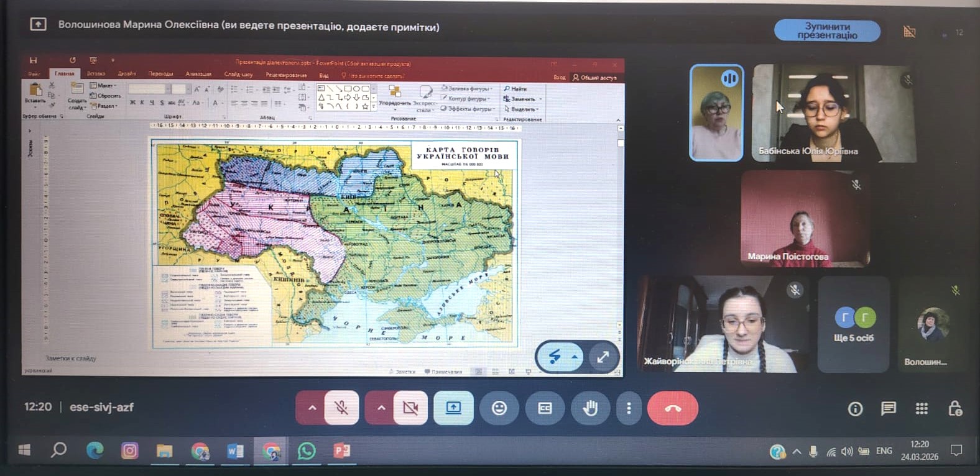Open the meeting details info icon
Image resolution: width=980 pixels, height=476 pixels.
click(856, 408)
